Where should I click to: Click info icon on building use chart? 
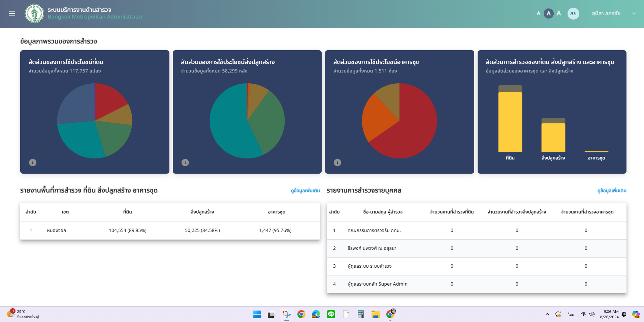[185, 163]
